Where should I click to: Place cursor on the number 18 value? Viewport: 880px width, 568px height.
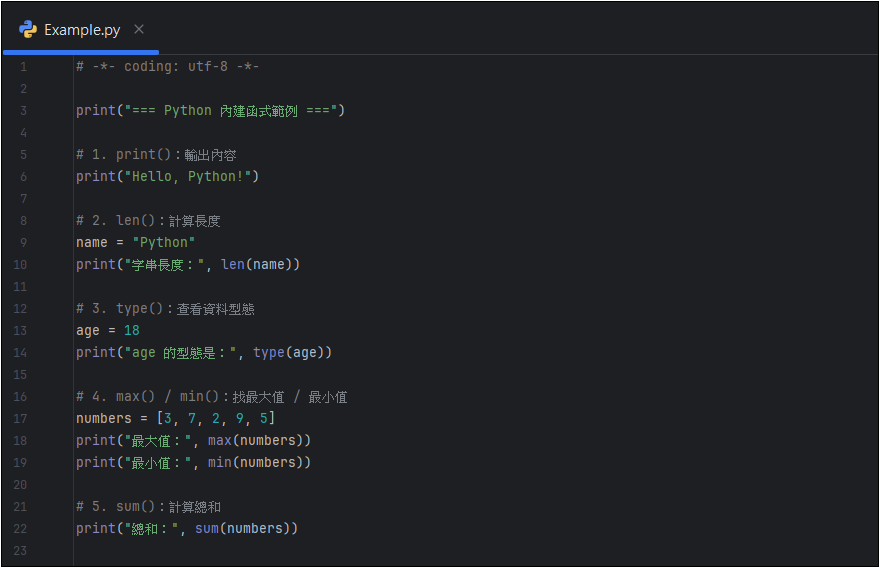click(x=132, y=331)
